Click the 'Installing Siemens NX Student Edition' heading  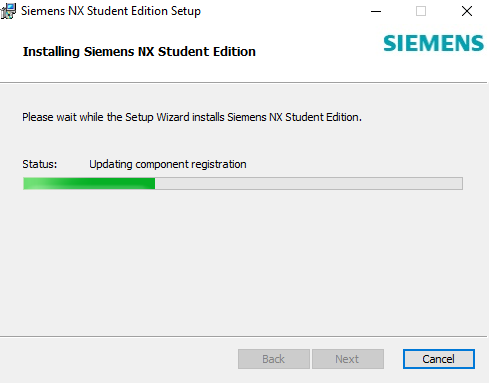(x=139, y=52)
